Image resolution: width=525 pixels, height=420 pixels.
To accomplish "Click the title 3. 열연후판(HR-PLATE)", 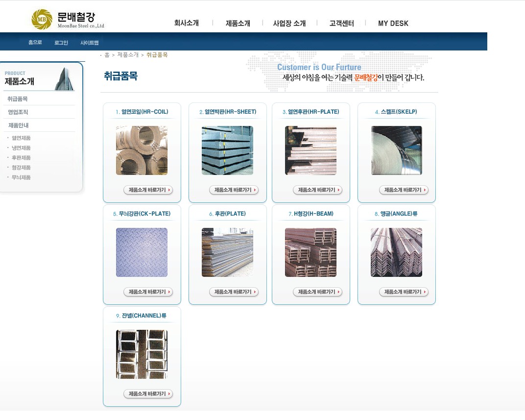I will tap(310, 112).
